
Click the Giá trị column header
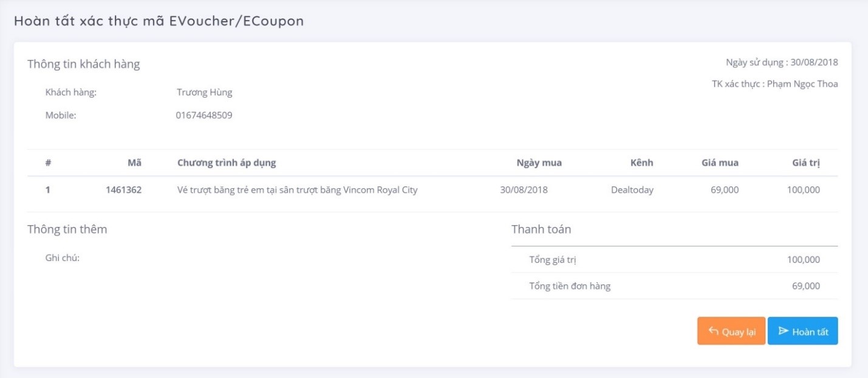tap(806, 163)
